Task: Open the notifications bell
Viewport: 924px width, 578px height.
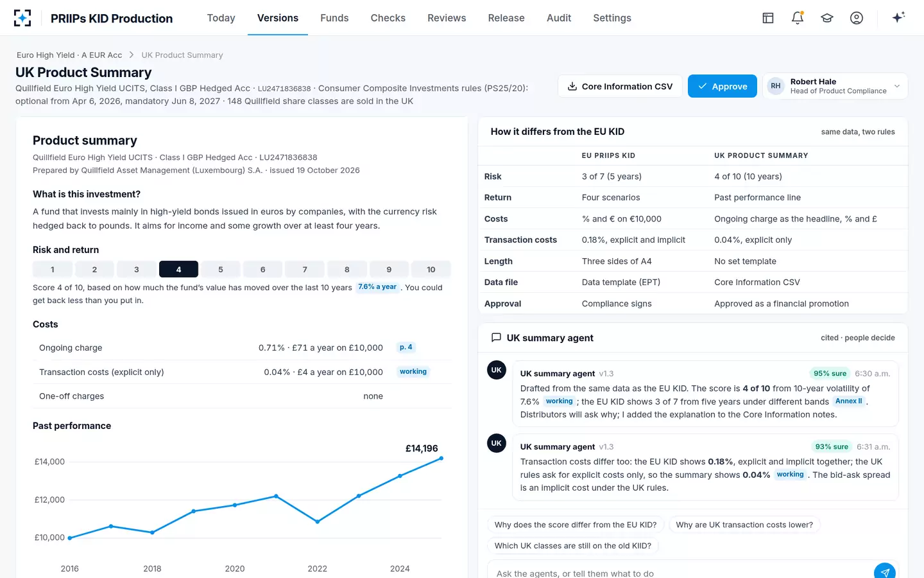Action: [x=798, y=18]
